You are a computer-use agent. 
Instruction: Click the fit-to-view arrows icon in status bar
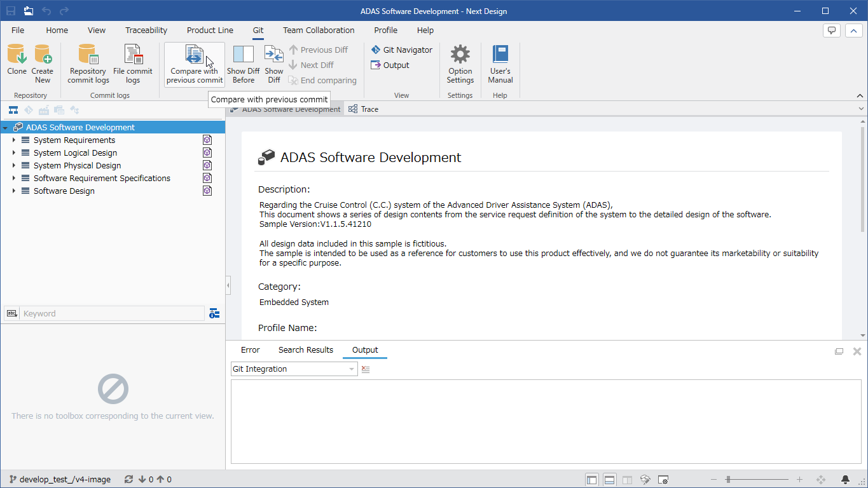(x=820, y=480)
